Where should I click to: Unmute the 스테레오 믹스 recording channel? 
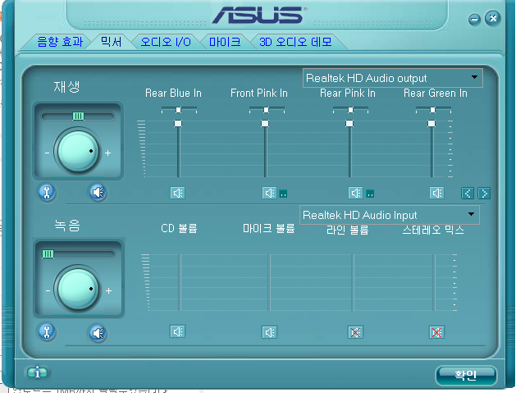[436, 332]
